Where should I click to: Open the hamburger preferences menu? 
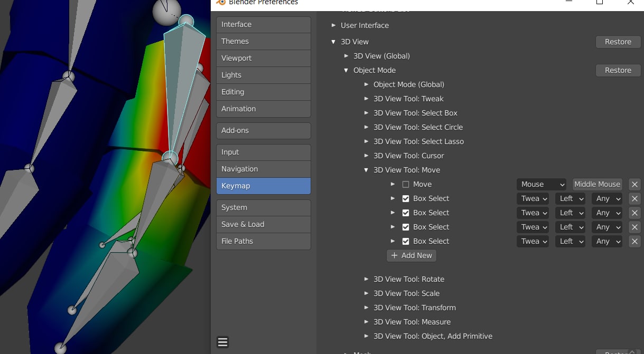223,342
